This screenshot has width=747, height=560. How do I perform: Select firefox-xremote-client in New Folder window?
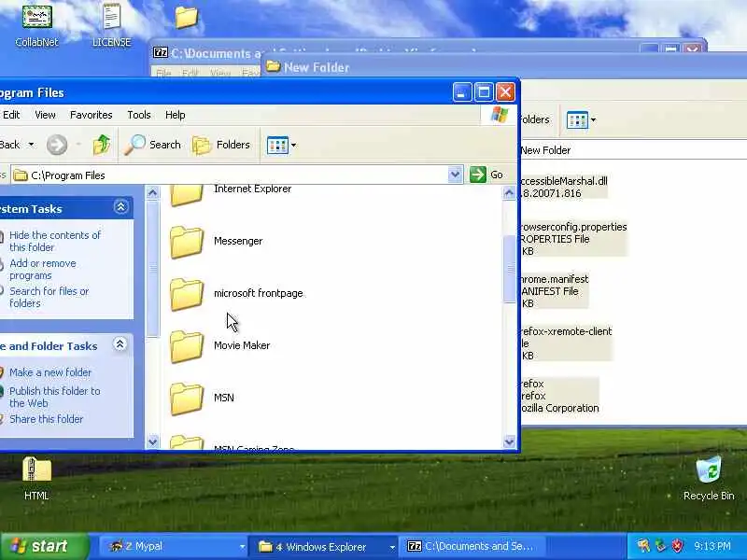coord(566,343)
